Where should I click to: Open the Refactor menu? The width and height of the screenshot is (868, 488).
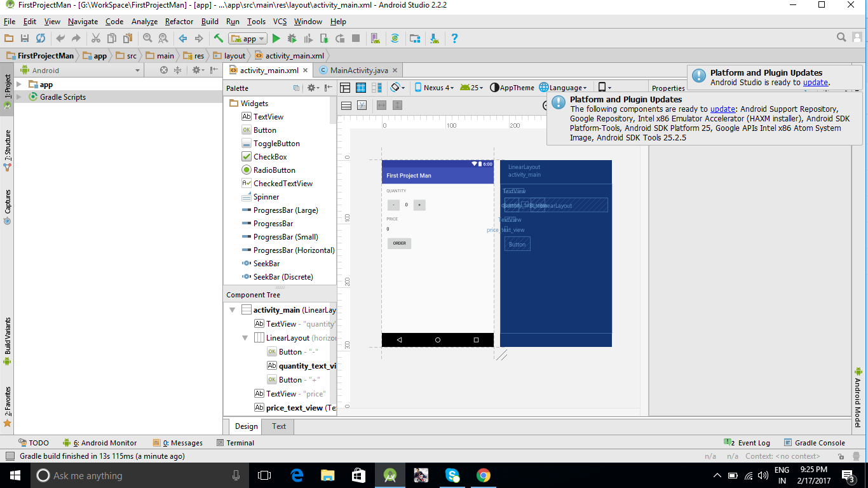(179, 21)
